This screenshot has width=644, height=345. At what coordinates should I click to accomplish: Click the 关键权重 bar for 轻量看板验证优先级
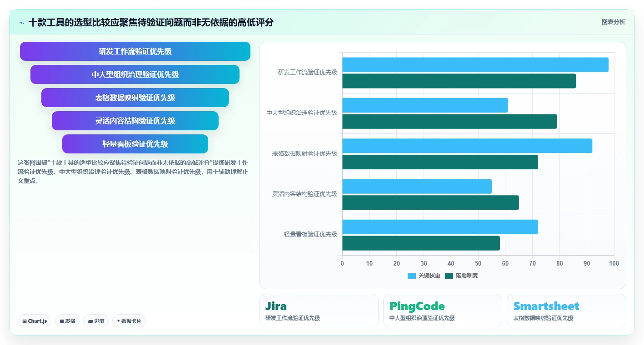click(440, 227)
